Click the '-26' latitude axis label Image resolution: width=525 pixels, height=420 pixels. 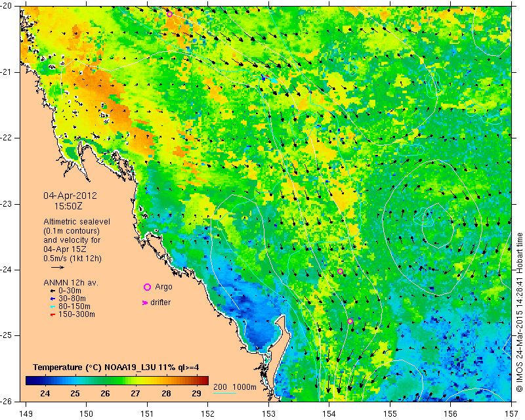click(7, 402)
